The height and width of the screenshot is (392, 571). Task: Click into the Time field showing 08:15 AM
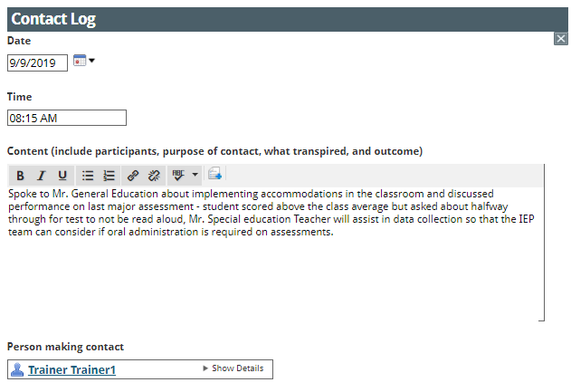[67, 118]
